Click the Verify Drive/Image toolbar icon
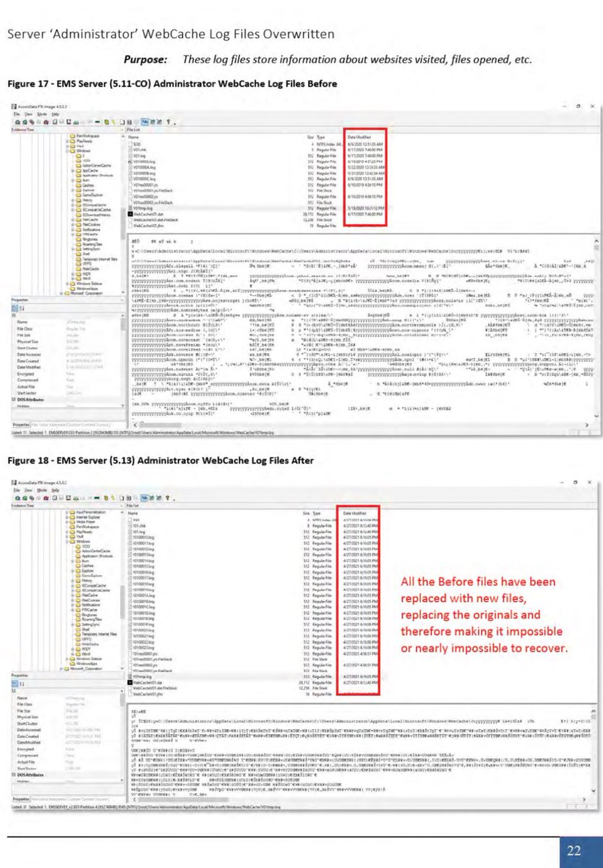Screen dimensions: 603x868 click(98, 122)
